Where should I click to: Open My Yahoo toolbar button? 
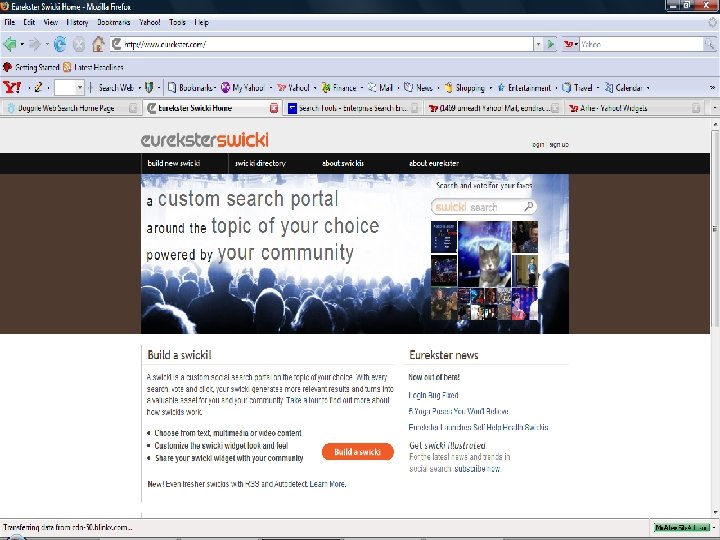[x=242, y=87]
